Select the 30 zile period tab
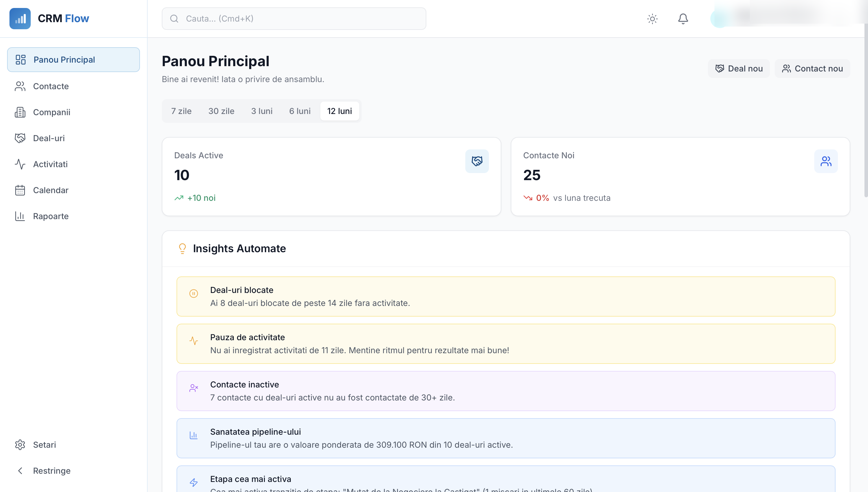Screen dimensions: 868x492 pos(221,111)
